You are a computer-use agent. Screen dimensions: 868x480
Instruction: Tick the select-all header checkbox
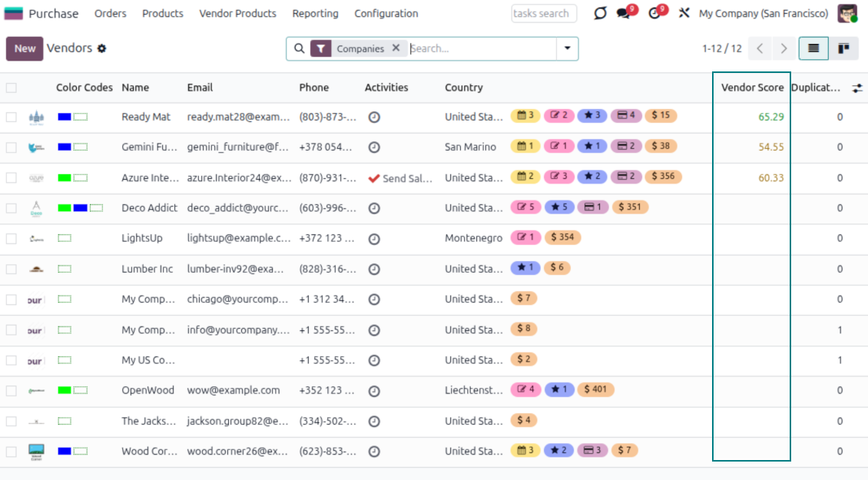click(12, 88)
